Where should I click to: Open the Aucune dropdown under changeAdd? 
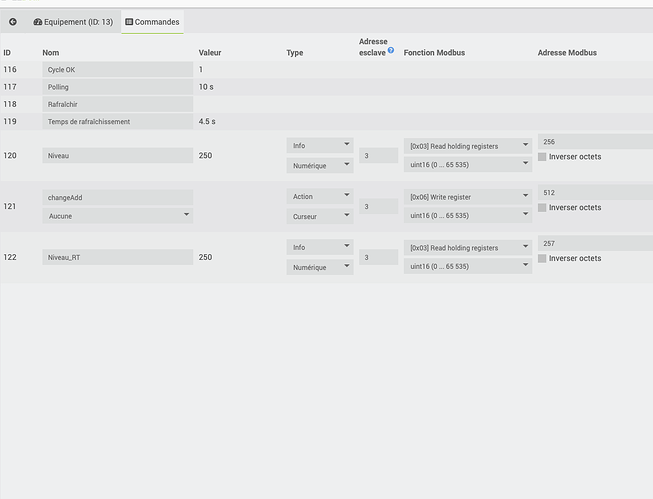click(x=119, y=215)
